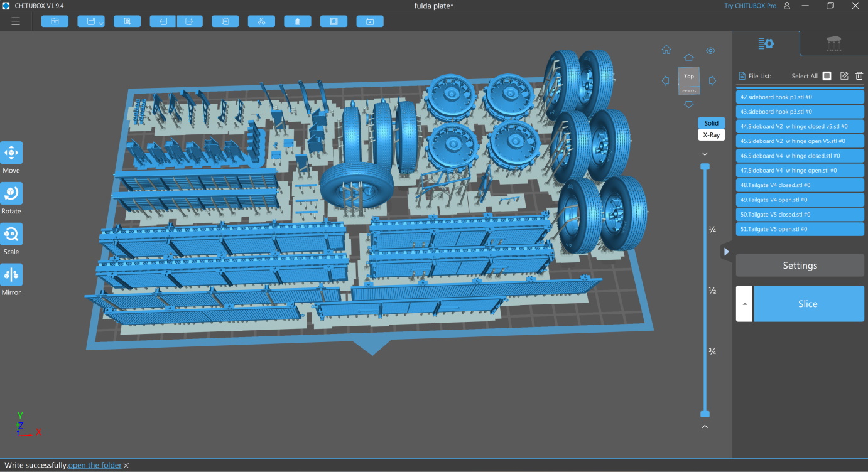Screen dimensions: 868x472
Task: Collapse the right side panel with the arrow
Action: pyautogui.click(x=727, y=252)
